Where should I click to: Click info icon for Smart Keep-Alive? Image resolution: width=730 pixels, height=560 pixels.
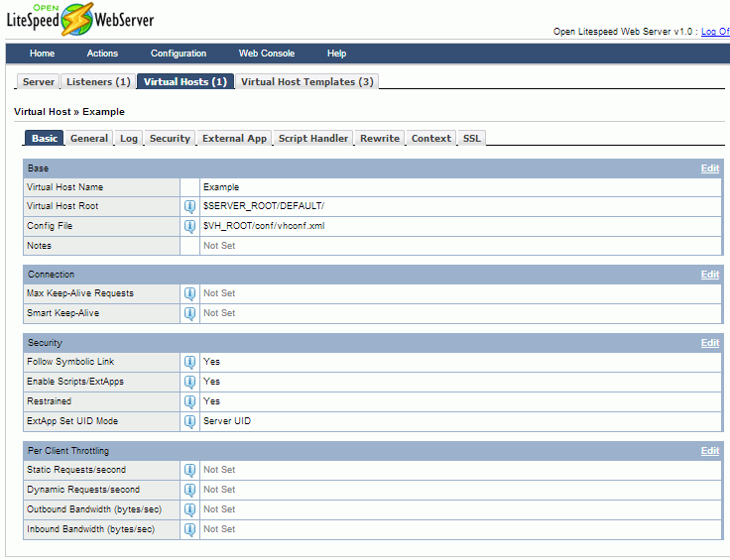[x=189, y=313]
